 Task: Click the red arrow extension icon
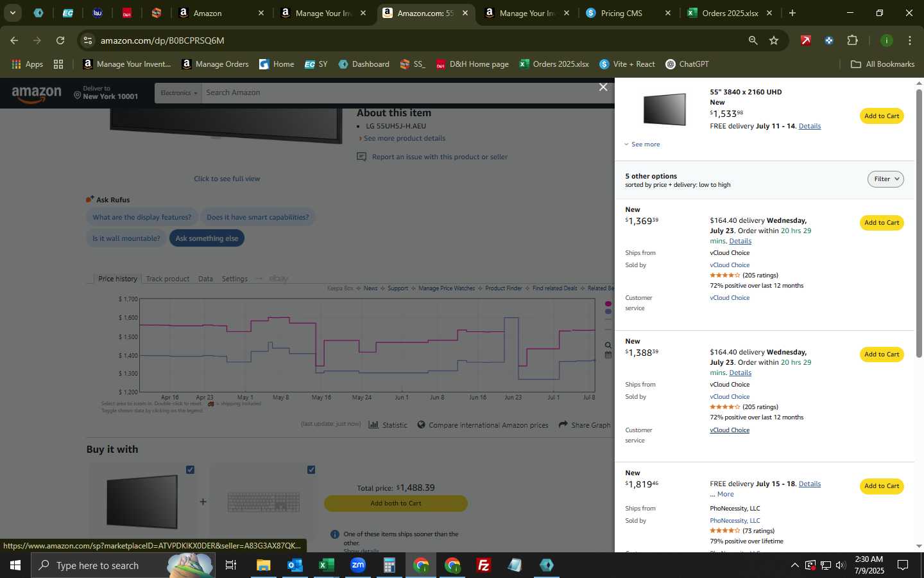[x=806, y=40]
